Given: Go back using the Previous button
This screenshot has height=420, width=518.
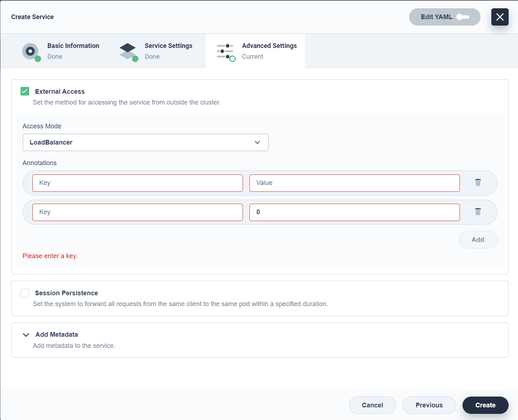Looking at the screenshot, I should [429, 405].
